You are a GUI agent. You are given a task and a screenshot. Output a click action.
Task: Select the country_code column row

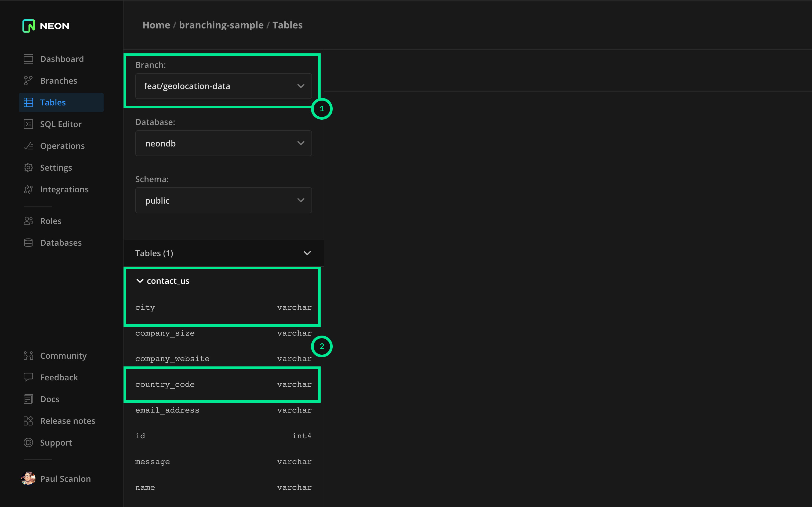point(223,385)
